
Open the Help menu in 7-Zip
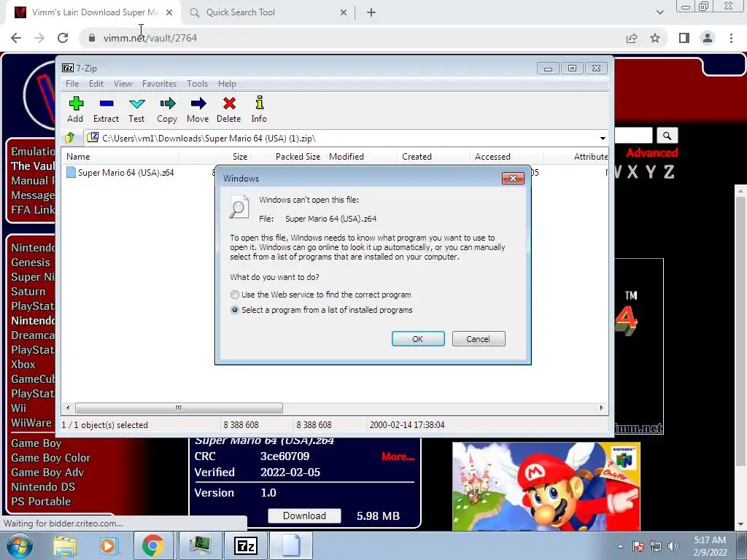(227, 84)
